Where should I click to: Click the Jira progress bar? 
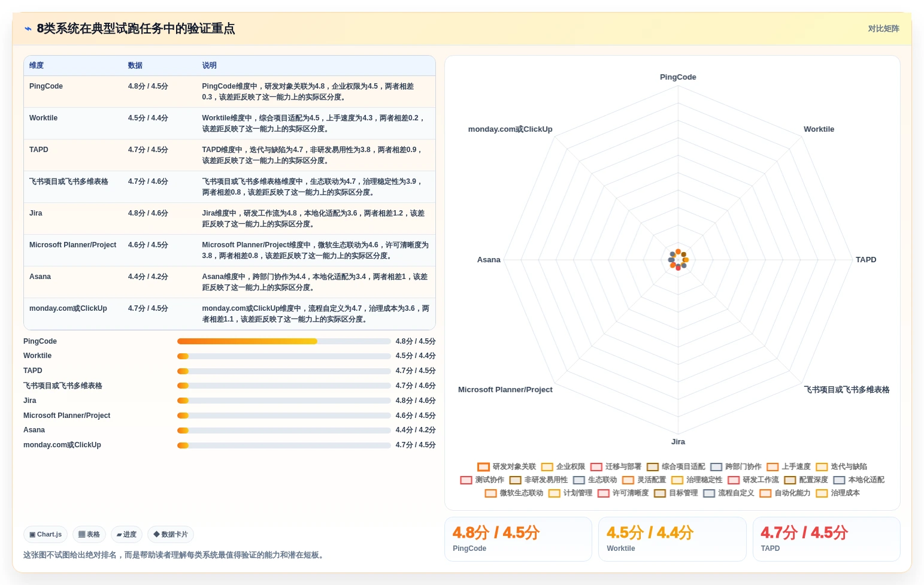pos(284,401)
